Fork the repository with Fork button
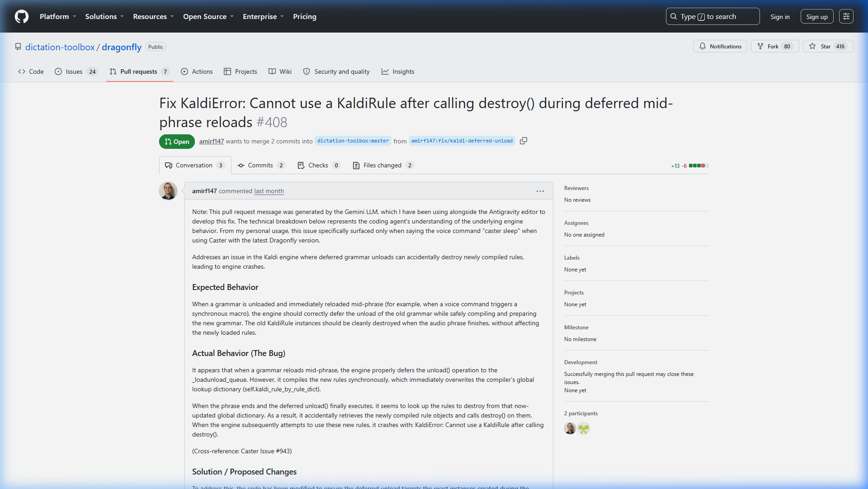The height and width of the screenshot is (489, 868). [775, 47]
